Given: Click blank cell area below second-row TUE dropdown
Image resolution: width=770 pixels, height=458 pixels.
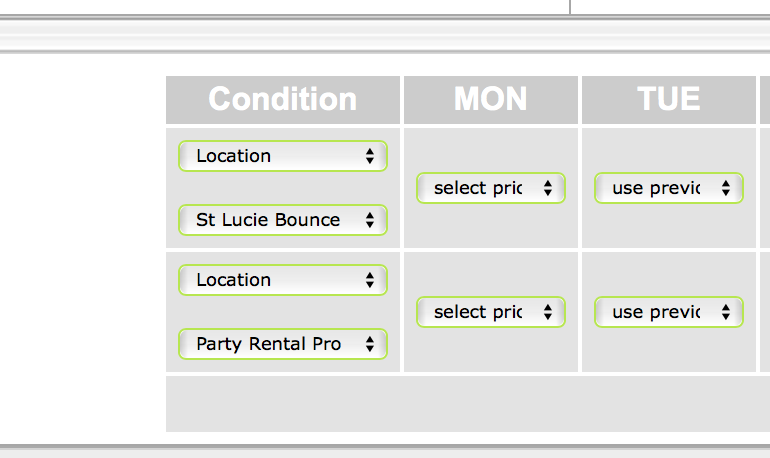Looking at the screenshot, I should click(x=668, y=352).
